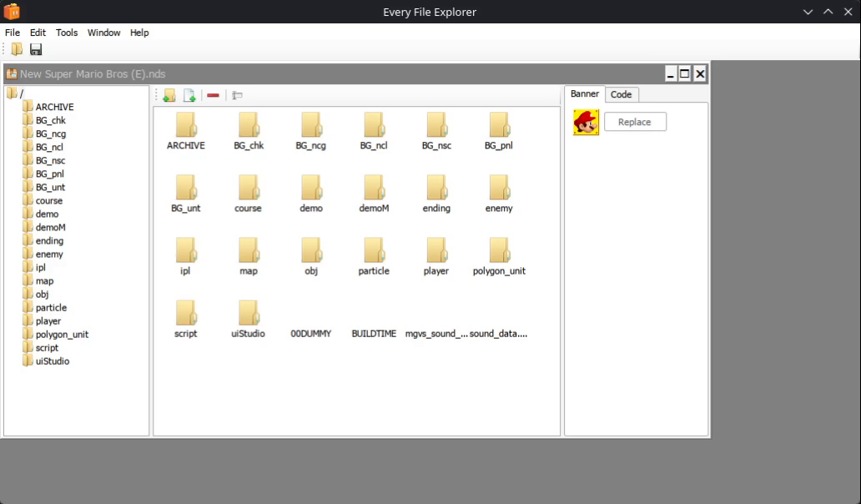Click the add file toolbar icon
Image resolution: width=861 pixels, height=504 pixels.
(189, 95)
